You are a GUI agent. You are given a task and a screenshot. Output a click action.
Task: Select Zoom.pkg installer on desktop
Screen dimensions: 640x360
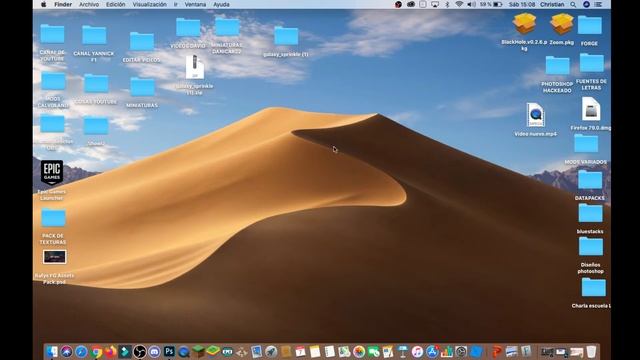(x=562, y=24)
